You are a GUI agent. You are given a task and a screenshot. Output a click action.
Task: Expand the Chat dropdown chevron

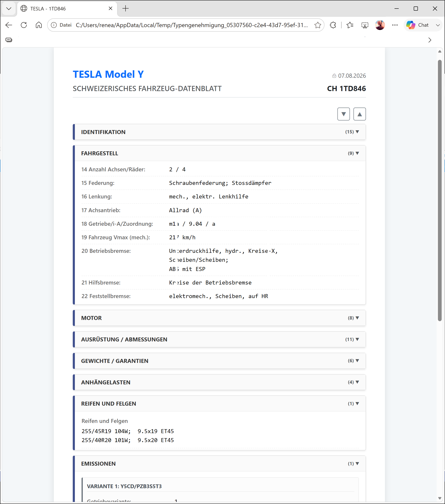tap(438, 25)
